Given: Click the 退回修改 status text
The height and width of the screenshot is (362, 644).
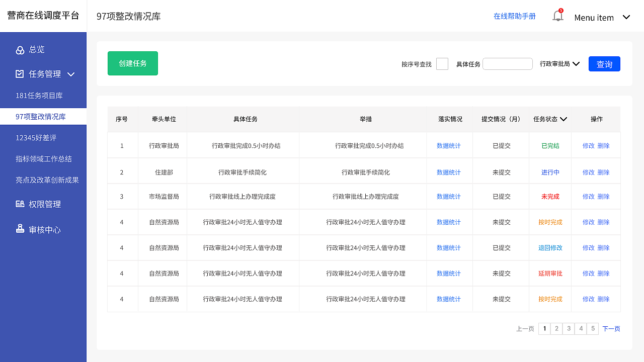Looking at the screenshot, I should [x=550, y=248].
